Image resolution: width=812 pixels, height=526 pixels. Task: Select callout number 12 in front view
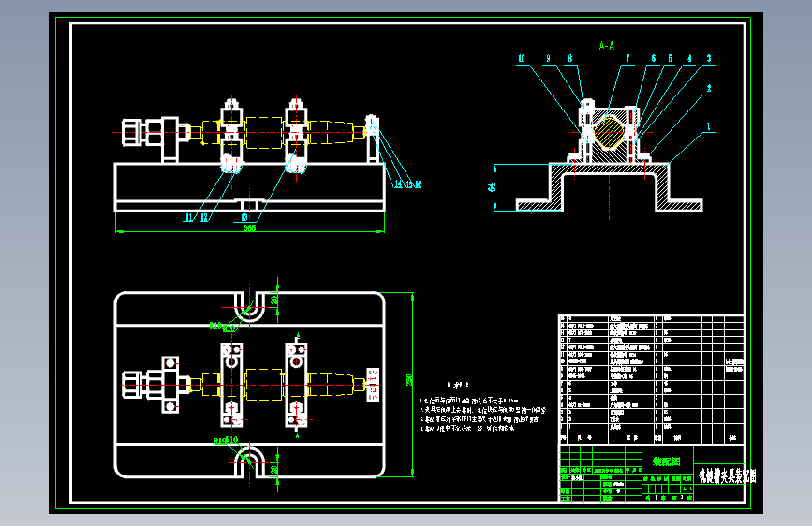pyautogui.click(x=204, y=218)
